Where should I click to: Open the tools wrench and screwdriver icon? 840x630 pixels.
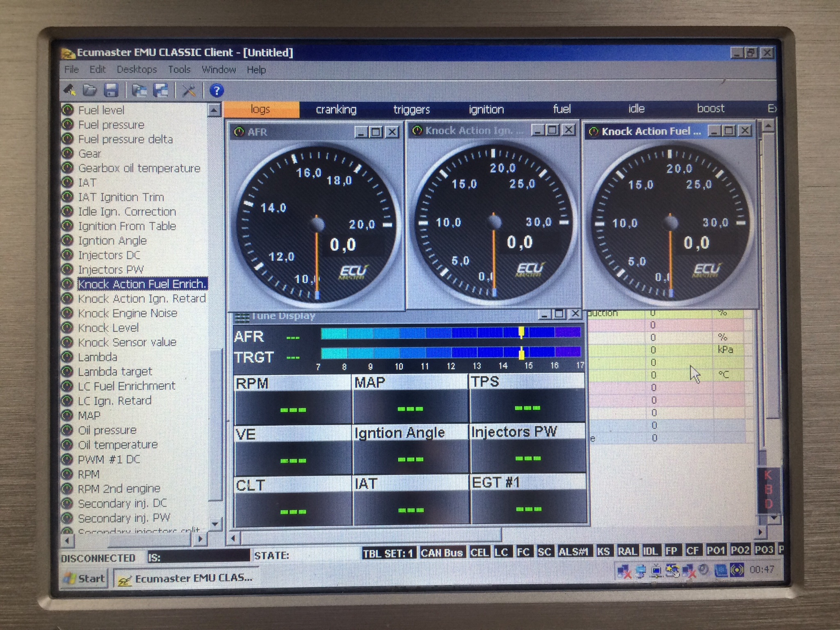[x=189, y=90]
